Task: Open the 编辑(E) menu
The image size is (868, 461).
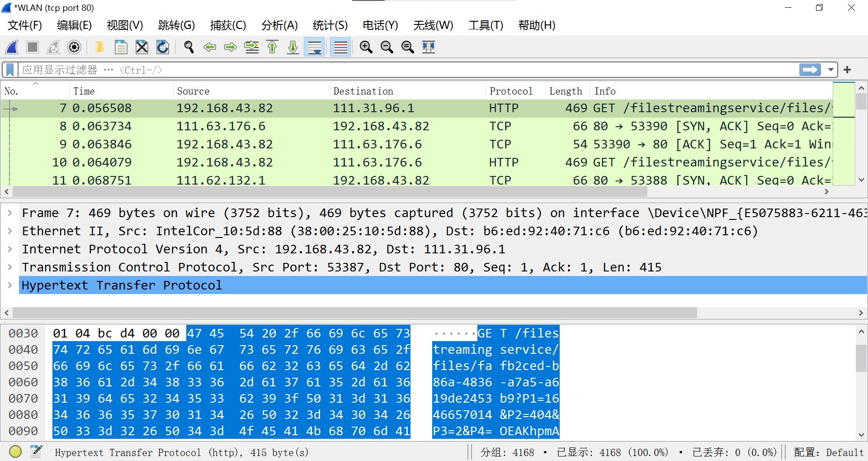Action: [x=74, y=25]
